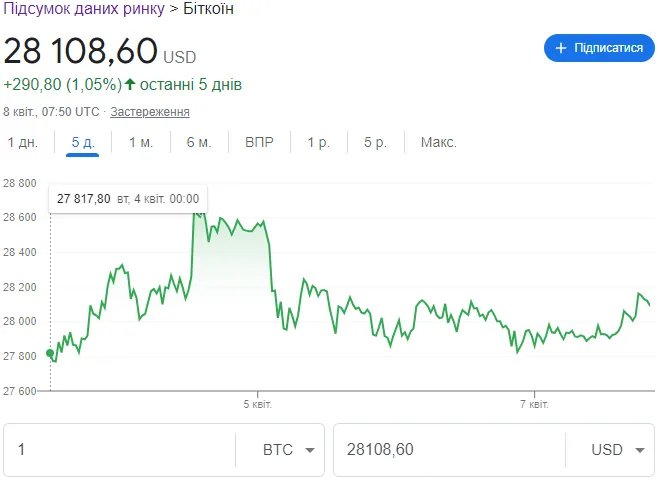The height and width of the screenshot is (490, 659).
Task: Click the green up arrow price change indicator
Action: pos(130,84)
